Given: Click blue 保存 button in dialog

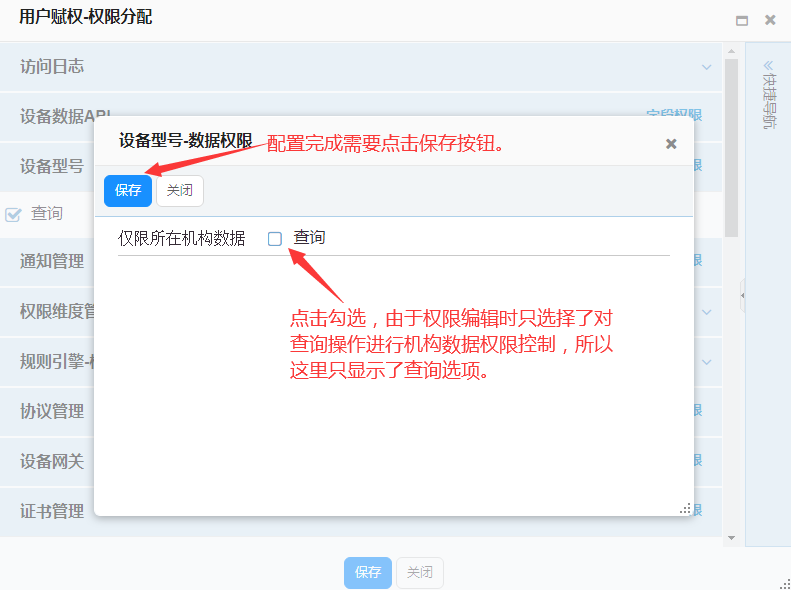Looking at the screenshot, I should pyautogui.click(x=128, y=191).
